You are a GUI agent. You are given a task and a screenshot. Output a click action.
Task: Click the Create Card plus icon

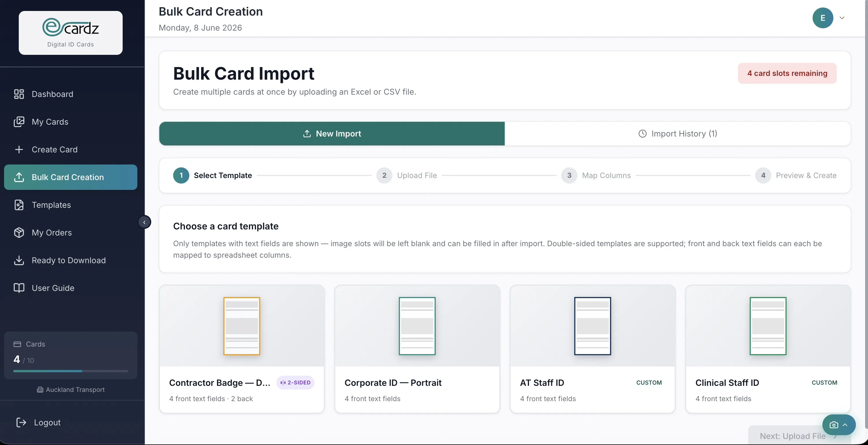[19, 149]
